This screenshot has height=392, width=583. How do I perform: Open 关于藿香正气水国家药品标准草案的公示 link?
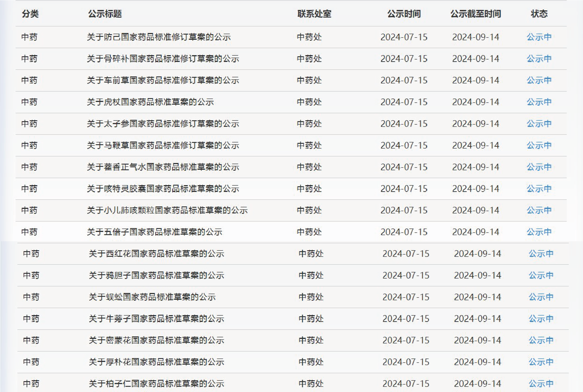[163, 167]
